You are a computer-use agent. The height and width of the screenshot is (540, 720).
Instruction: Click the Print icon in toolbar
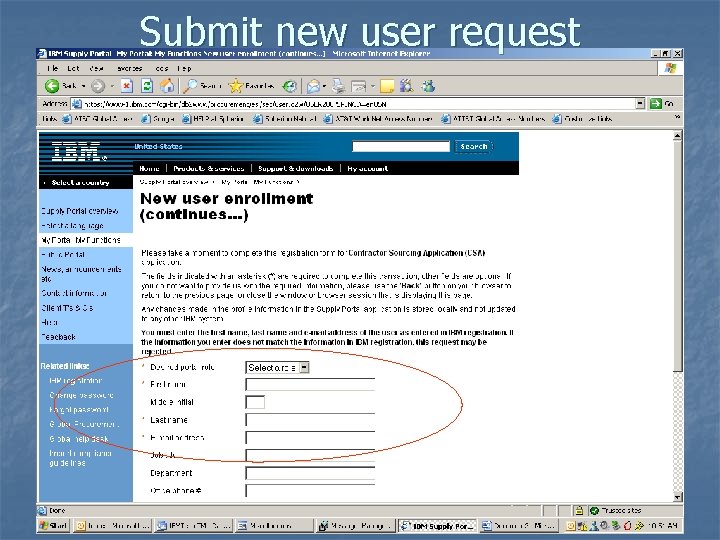(x=339, y=86)
